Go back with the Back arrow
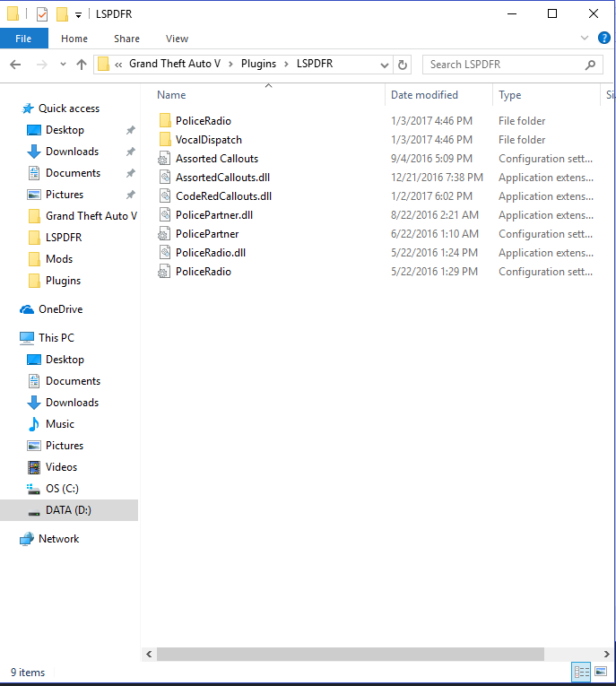The height and width of the screenshot is (686, 616). [x=15, y=65]
